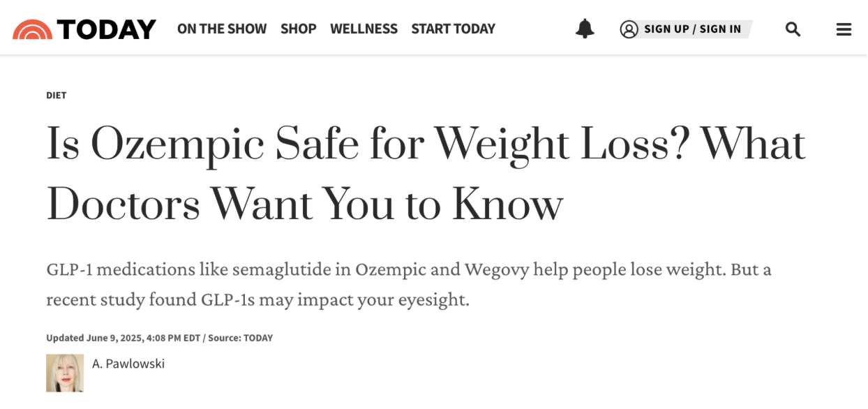
Task: Visit the A. Pawlowski author link
Action: tap(128, 364)
